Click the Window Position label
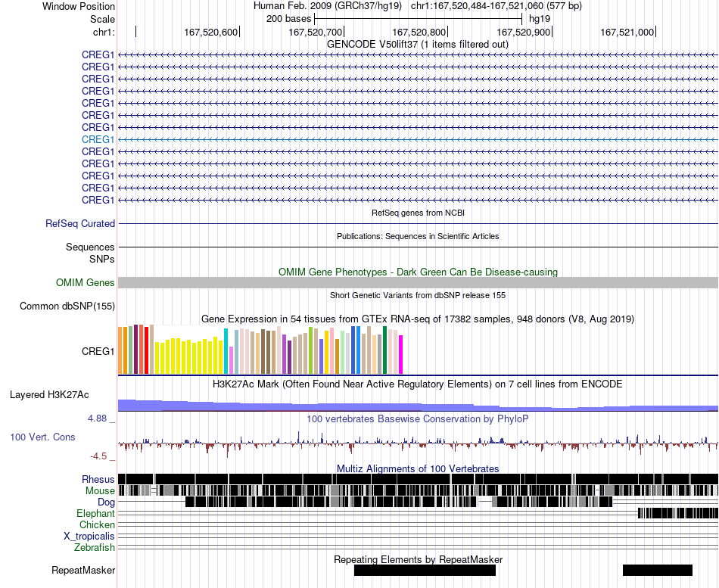This screenshot has height=588, width=719. (79, 6)
